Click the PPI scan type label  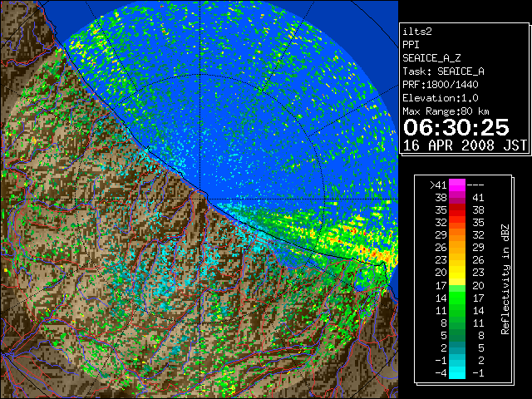tap(411, 45)
